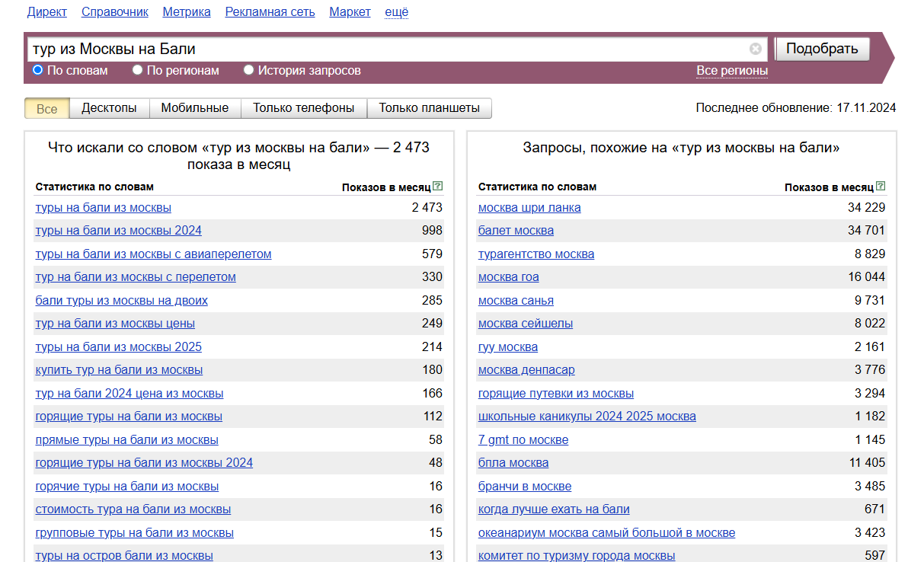
Task: Open 'тур на бали из москвы цены'
Action: 115,324
